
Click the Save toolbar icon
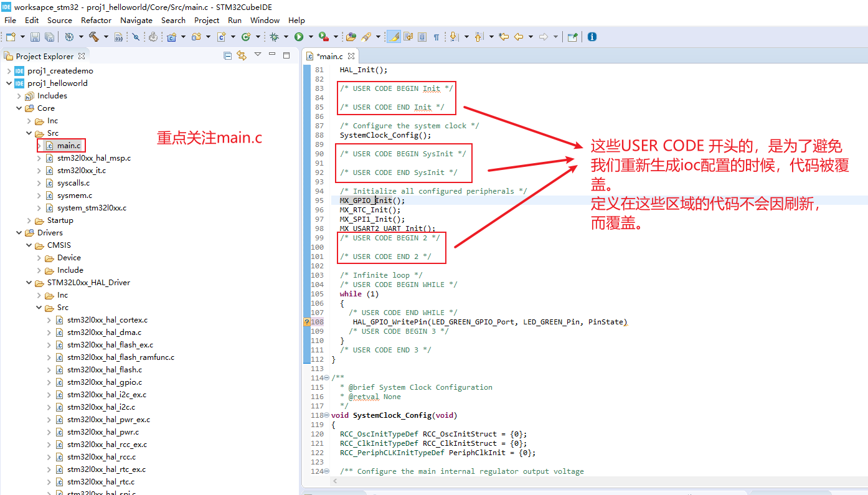click(x=35, y=37)
